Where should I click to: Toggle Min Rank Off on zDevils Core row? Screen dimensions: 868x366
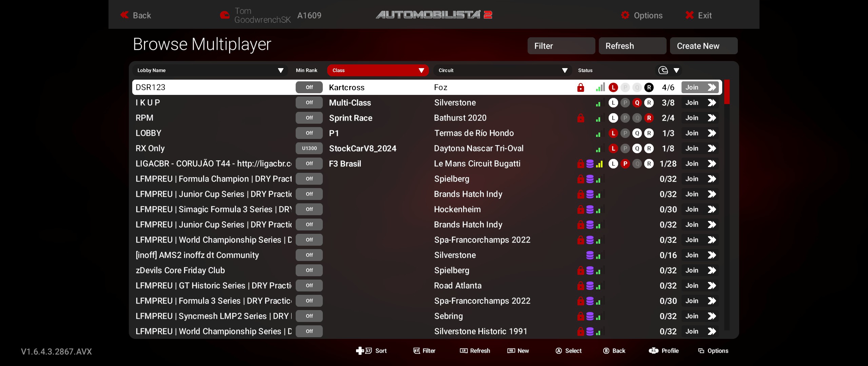(309, 270)
